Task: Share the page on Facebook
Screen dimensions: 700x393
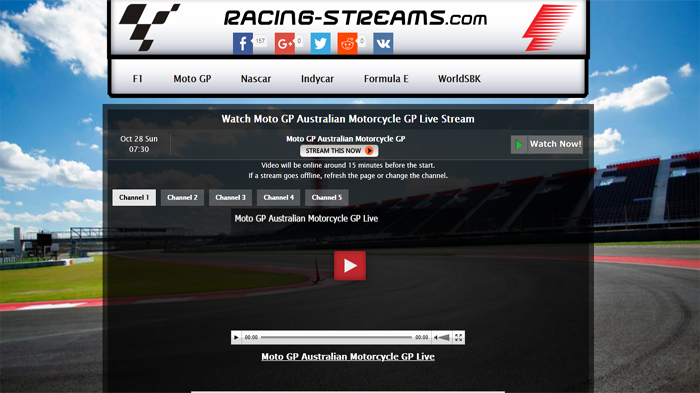Action: coord(242,43)
